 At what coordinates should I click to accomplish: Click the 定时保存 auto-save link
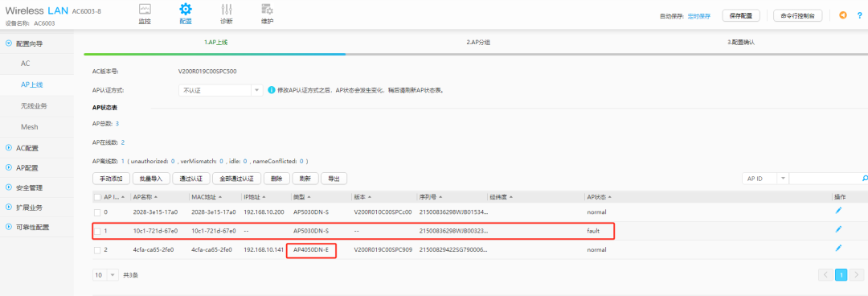click(698, 16)
